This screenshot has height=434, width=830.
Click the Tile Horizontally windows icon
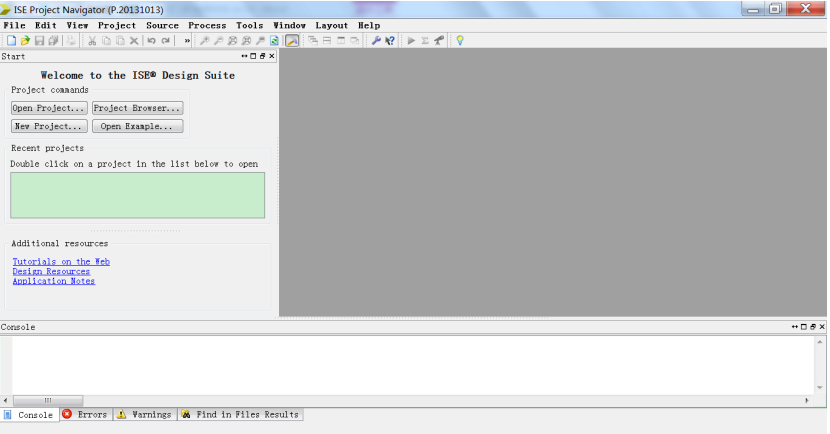[x=327, y=41]
